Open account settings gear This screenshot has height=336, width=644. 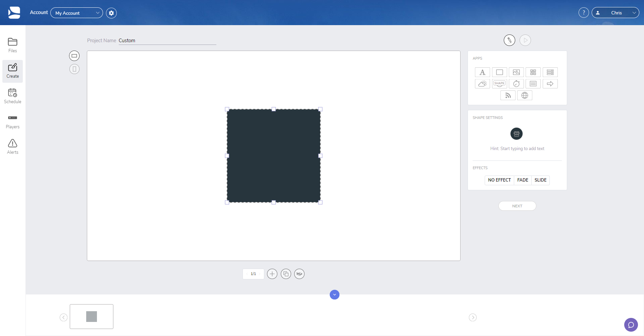click(111, 13)
